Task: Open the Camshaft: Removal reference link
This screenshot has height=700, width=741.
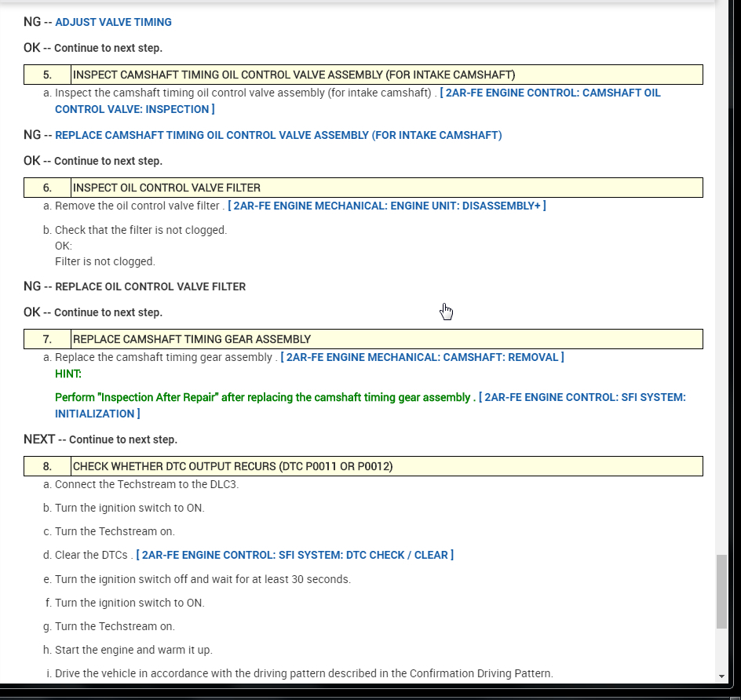Action: [x=422, y=357]
